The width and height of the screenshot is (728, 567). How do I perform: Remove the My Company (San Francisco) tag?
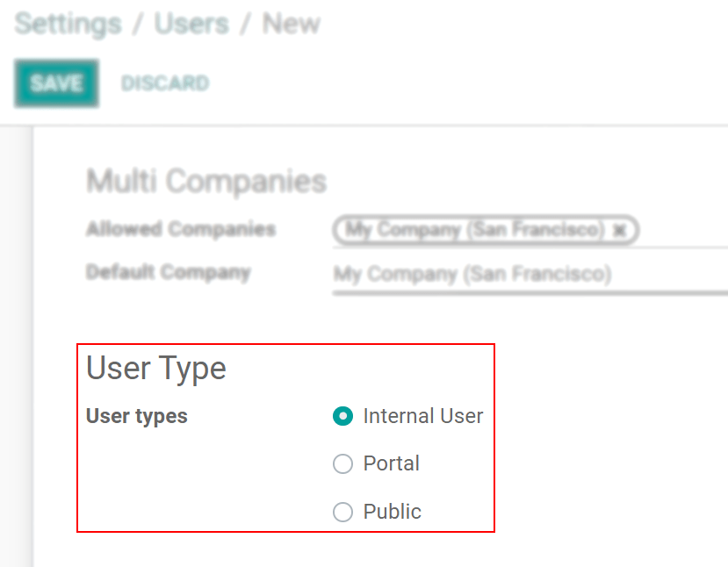tap(621, 231)
